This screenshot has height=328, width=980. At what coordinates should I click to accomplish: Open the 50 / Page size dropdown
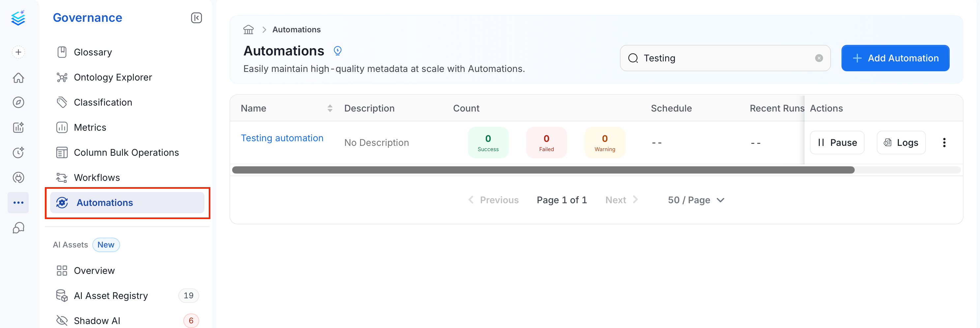(696, 200)
